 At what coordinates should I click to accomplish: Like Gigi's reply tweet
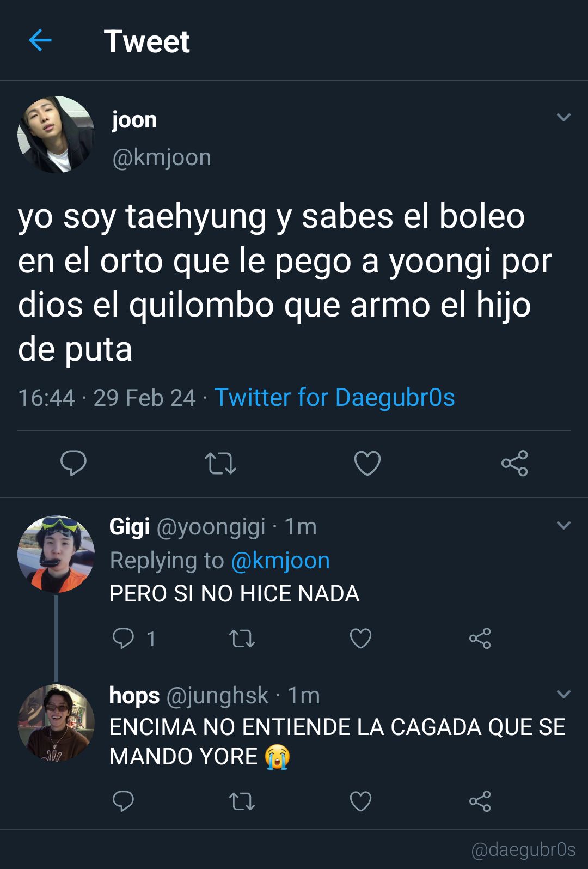click(x=360, y=638)
